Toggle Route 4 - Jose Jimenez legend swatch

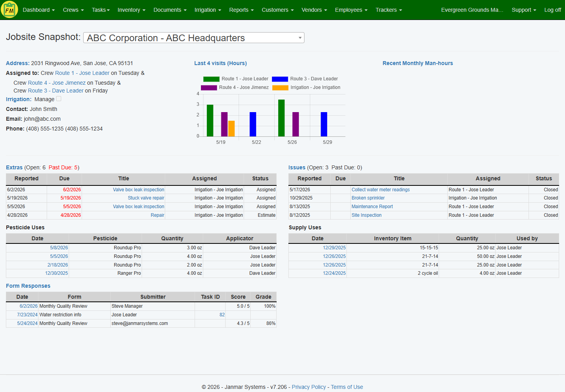[x=209, y=87]
